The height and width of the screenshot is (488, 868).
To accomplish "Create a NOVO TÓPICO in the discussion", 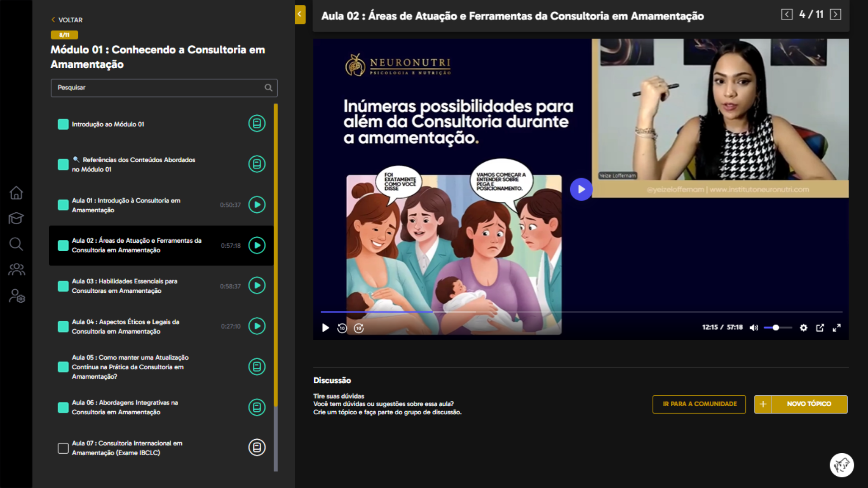I will pos(808,404).
